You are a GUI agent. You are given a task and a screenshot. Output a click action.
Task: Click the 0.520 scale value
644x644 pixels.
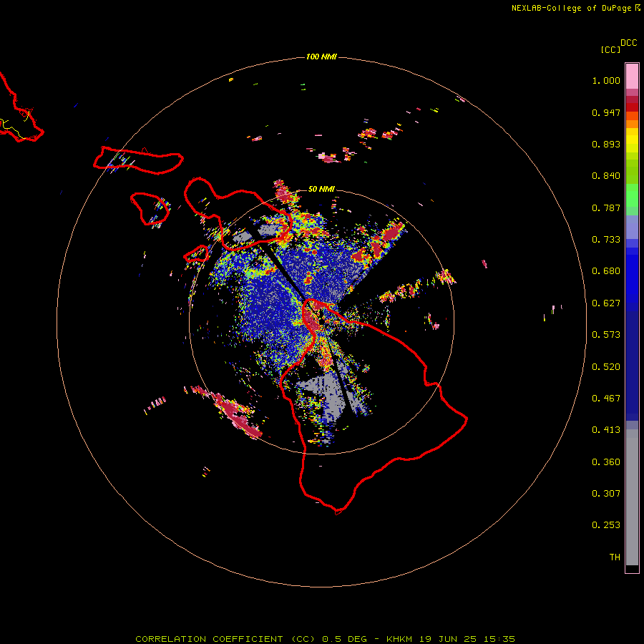point(606,367)
